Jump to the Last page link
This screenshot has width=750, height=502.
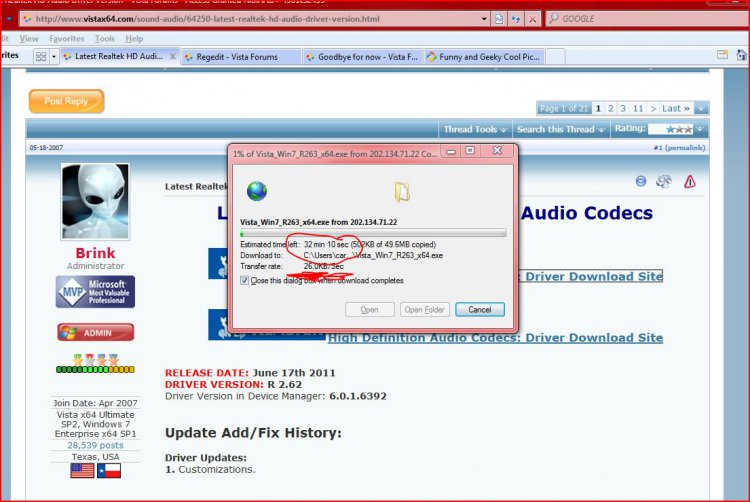click(x=676, y=109)
